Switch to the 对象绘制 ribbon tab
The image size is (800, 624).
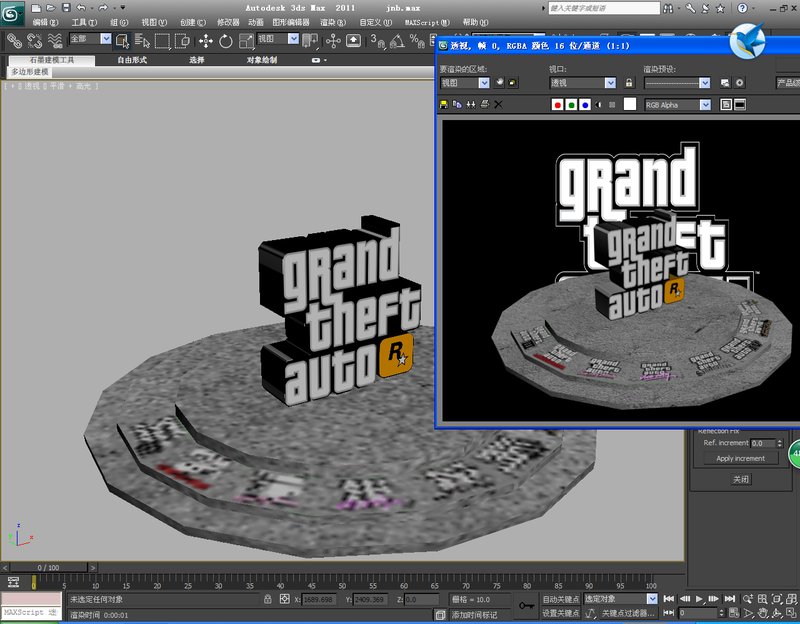(x=262, y=60)
